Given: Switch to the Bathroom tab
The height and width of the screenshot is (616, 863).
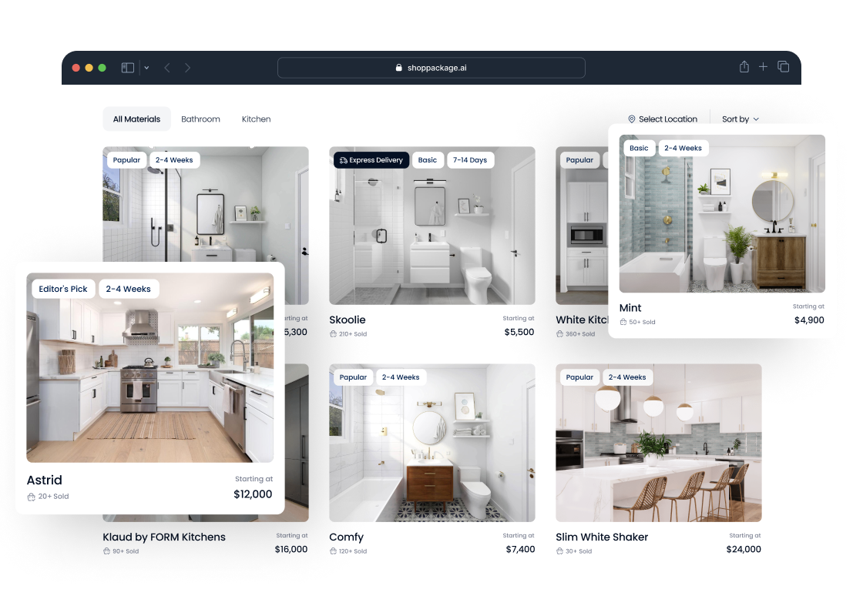Looking at the screenshot, I should (x=200, y=119).
